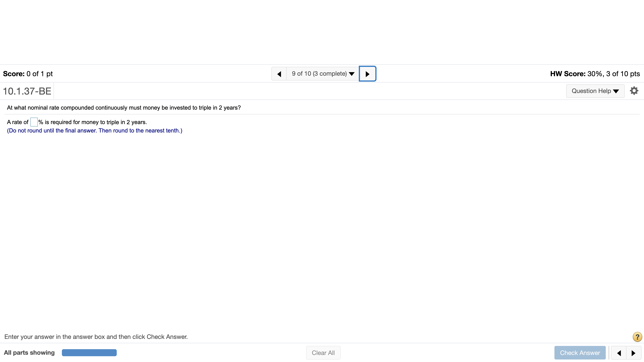Viewport: 644px width, 362px height.
Task: Click the nominal rate question sentence
Action: (x=124, y=108)
